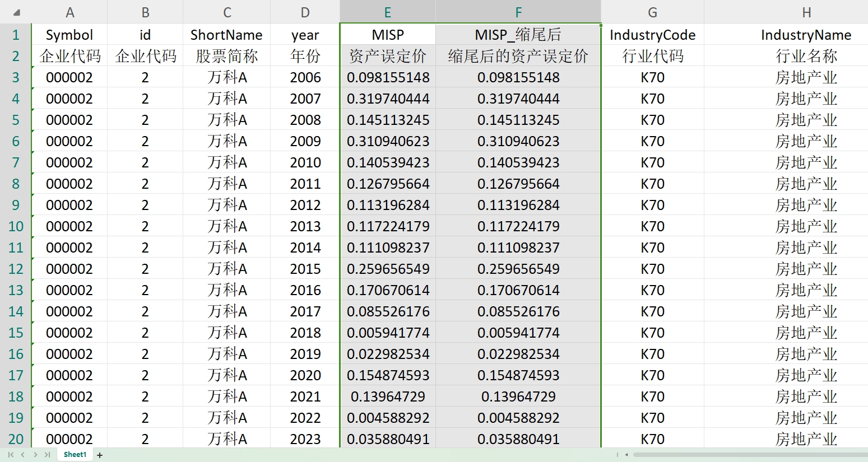Click the "企业代码" cell in column A

pos(69,56)
